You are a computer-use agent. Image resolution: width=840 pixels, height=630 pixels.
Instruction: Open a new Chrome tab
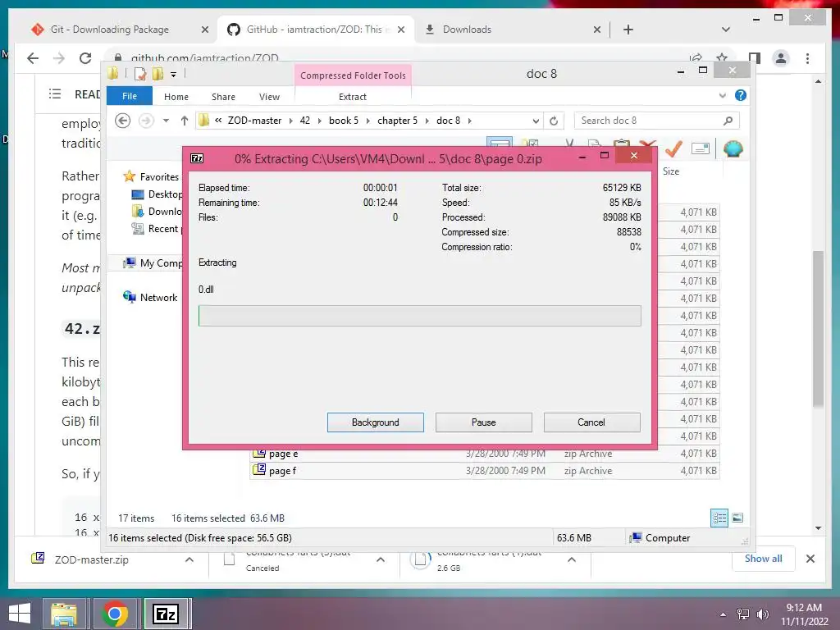pos(628,30)
